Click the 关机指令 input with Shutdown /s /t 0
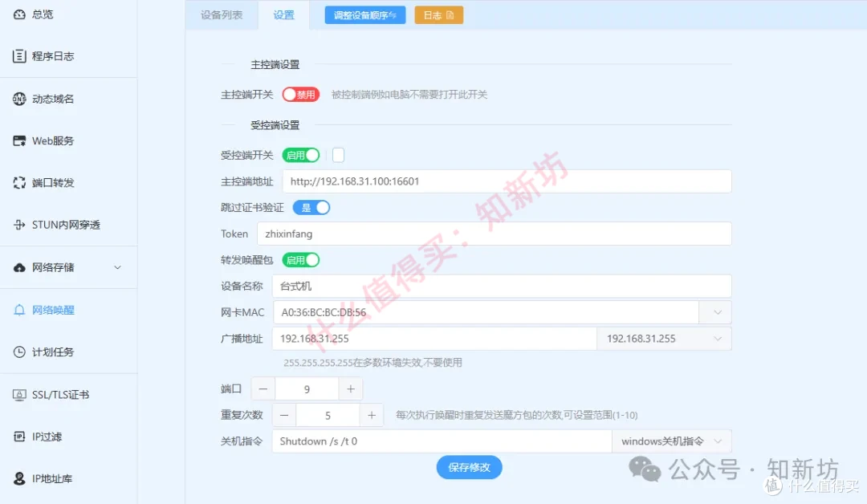The width and height of the screenshot is (867, 504). point(442,441)
